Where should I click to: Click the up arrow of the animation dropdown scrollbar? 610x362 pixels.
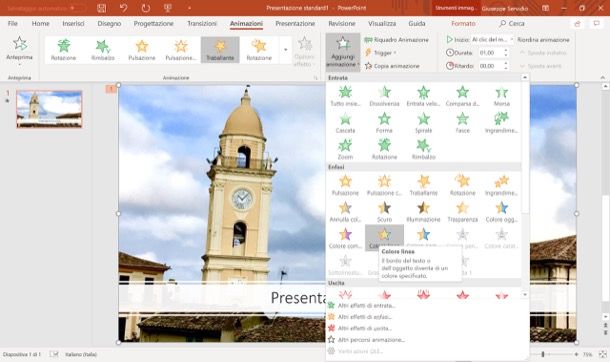(x=525, y=77)
